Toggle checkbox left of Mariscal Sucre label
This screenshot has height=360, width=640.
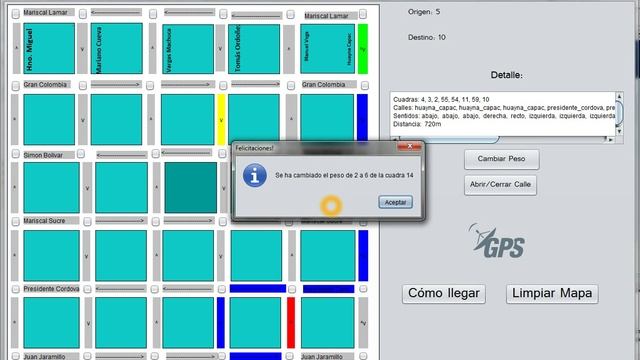pyautogui.click(x=16, y=221)
